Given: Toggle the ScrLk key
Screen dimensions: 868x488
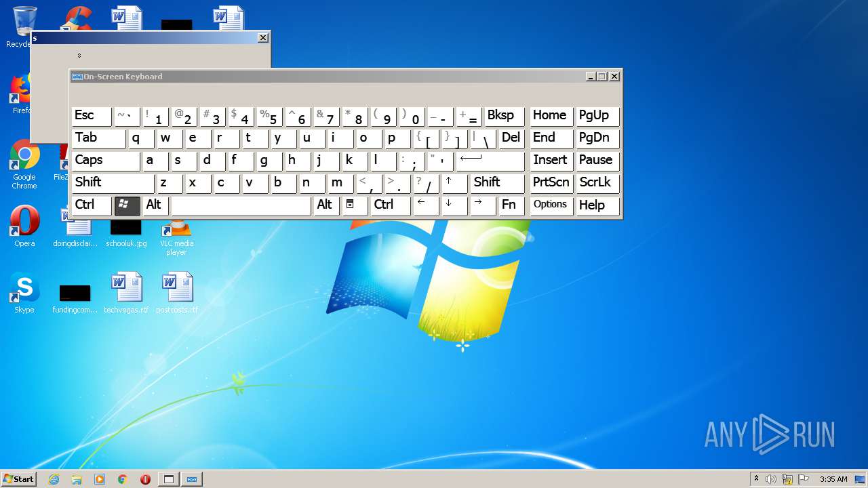Looking at the screenshot, I should point(597,183).
